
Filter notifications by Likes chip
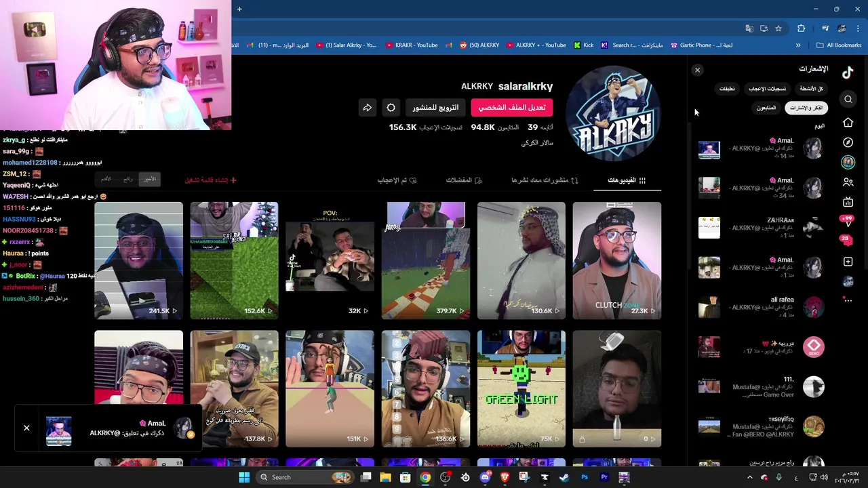(767, 89)
